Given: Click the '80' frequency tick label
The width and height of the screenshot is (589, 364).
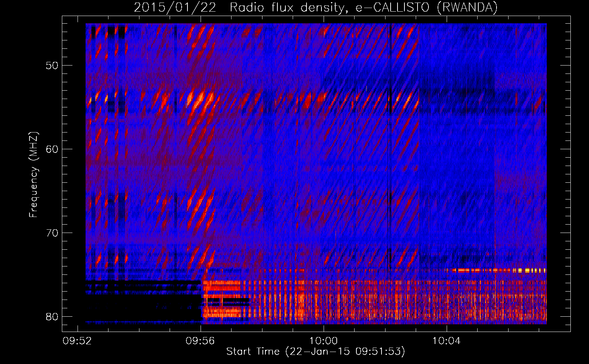Looking at the screenshot, I should [52, 317].
